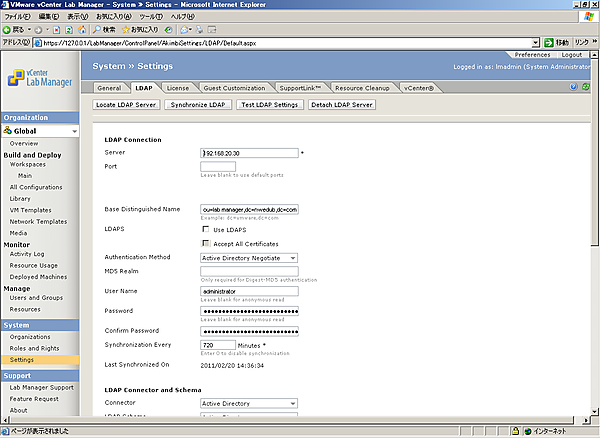Switch to the Guest Customization tab
Viewport: 600px width, 438px height.
point(233,87)
